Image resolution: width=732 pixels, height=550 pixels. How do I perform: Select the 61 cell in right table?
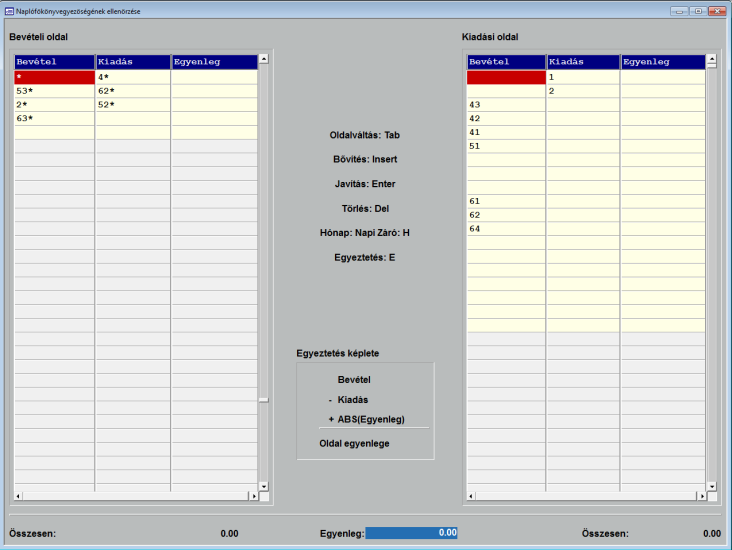[506, 201]
